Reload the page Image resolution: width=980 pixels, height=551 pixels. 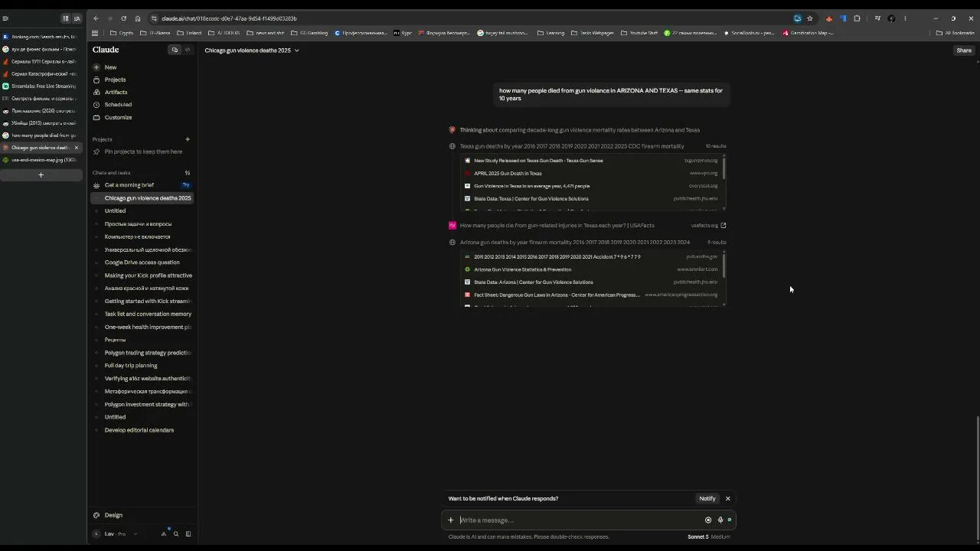tap(124, 18)
